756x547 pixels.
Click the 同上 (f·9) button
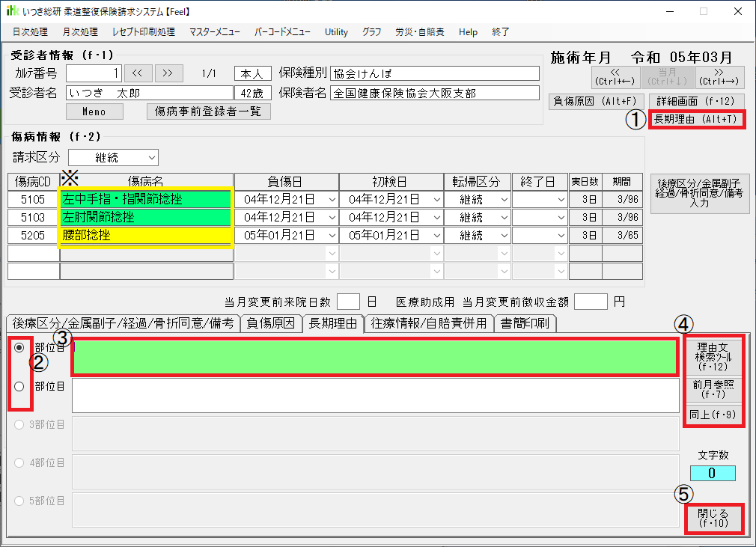pyautogui.click(x=712, y=414)
